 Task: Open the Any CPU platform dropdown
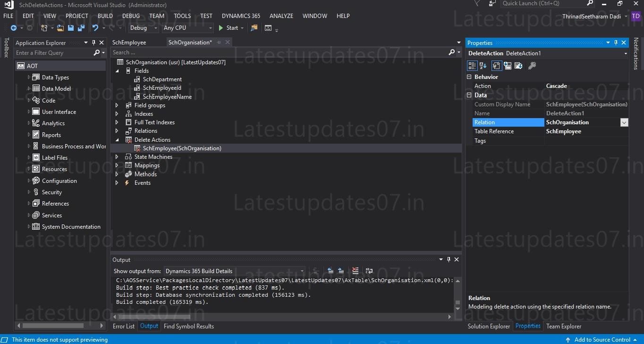pyautogui.click(x=211, y=28)
